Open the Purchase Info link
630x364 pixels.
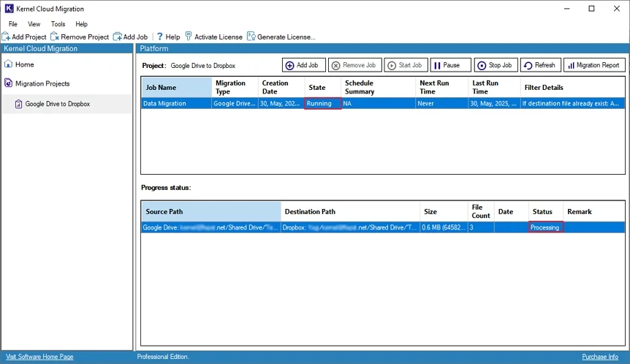point(600,357)
